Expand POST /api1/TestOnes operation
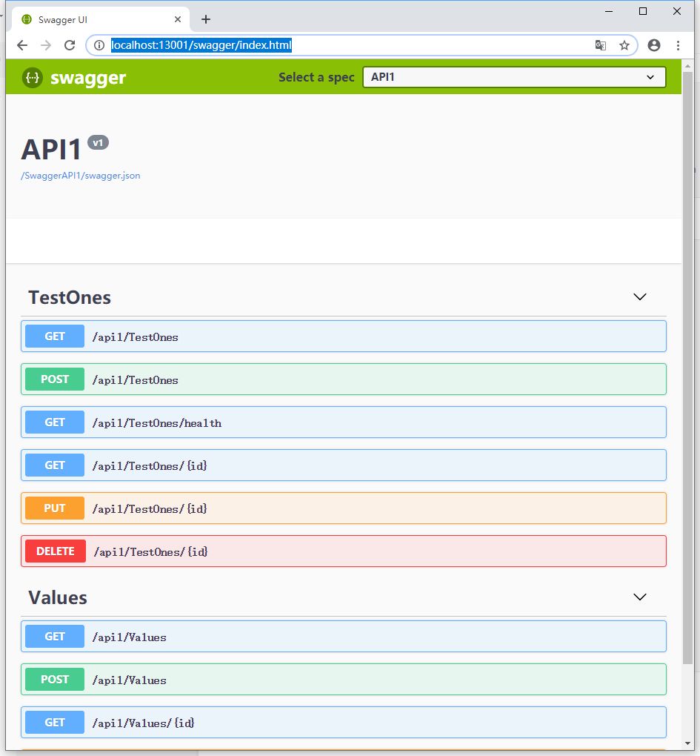Viewport: 700px width, 756px height. [344, 379]
